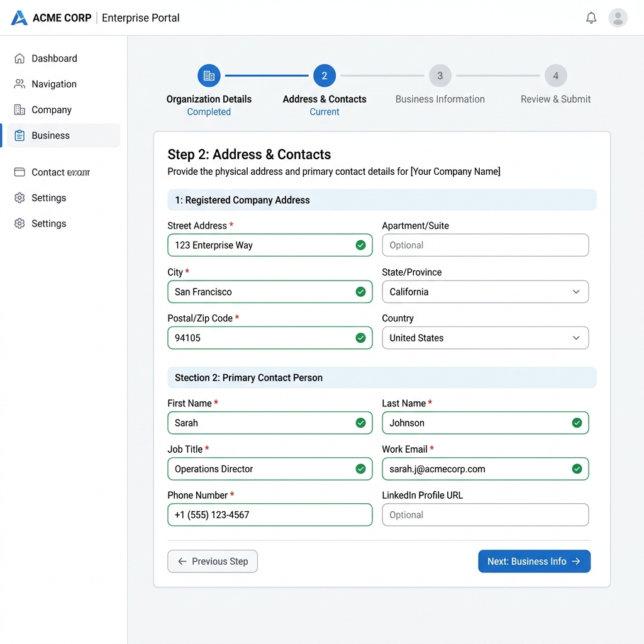Click the Work Email input field
644x644 pixels.
point(485,469)
